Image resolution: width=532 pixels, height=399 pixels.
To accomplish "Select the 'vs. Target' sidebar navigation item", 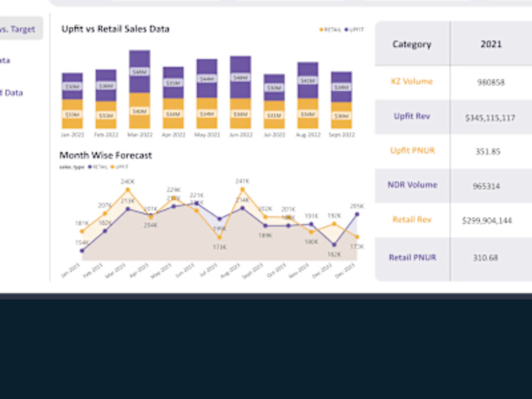I will pyautogui.click(x=17, y=29).
